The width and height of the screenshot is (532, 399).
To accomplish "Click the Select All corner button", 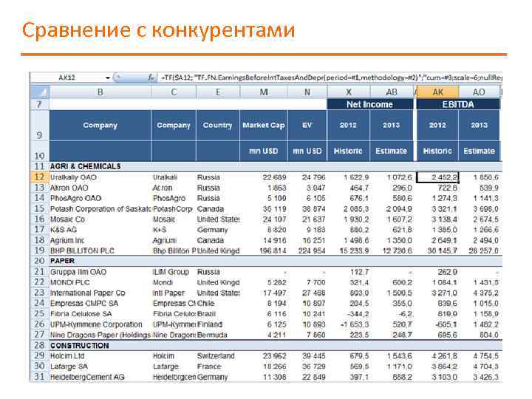I will coord(40,92).
